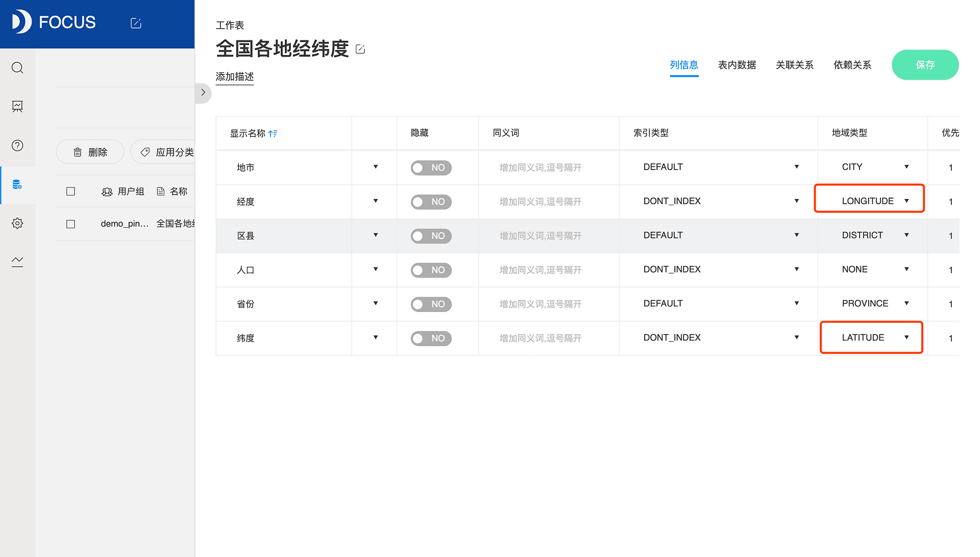Click the data table icon in sidebar

tap(17, 184)
